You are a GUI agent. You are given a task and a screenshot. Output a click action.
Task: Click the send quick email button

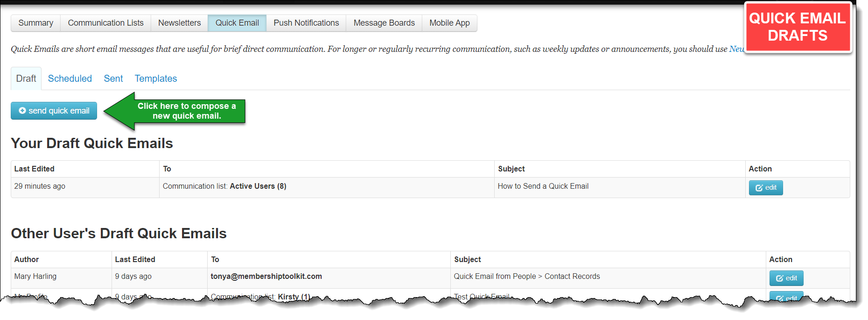[x=54, y=111]
